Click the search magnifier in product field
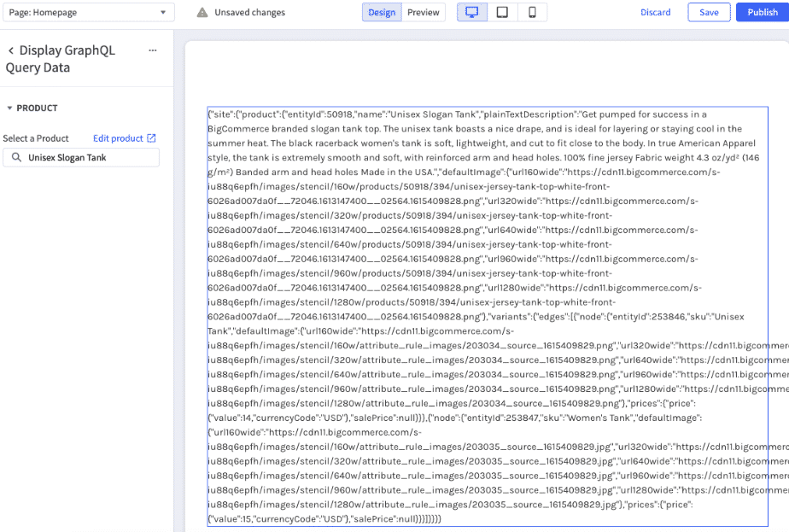 point(16,158)
